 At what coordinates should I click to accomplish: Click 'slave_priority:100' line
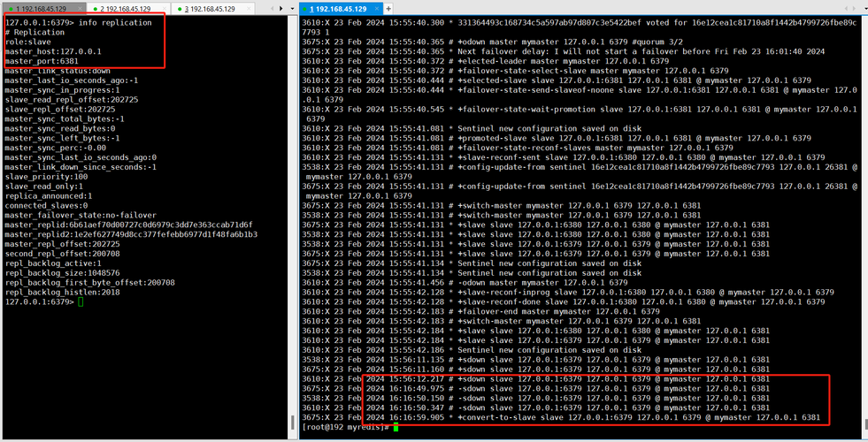pos(47,177)
